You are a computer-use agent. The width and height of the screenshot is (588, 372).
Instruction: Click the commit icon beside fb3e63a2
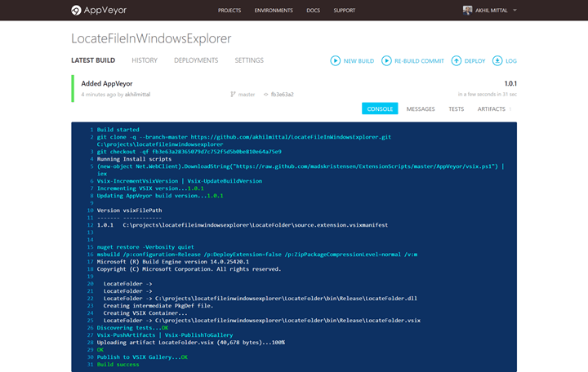pos(266,95)
